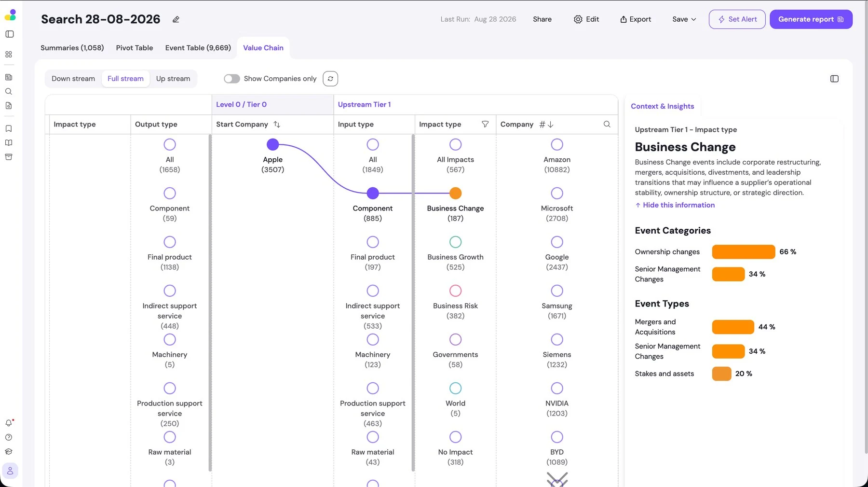Select the Governments impact node
Viewport: 868px width, 487px height.
[455, 339]
